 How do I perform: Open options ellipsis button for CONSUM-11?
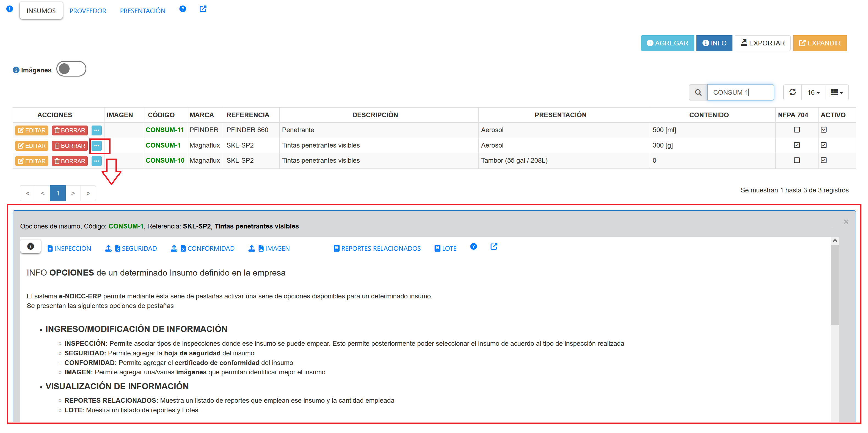(x=97, y=130)
